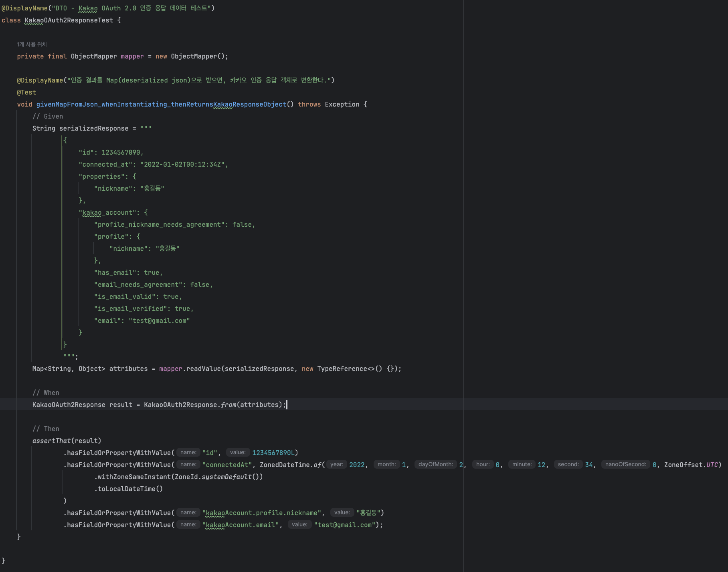Select the "has_email": true line
The image size is (728, 572).
click(128, 273)
